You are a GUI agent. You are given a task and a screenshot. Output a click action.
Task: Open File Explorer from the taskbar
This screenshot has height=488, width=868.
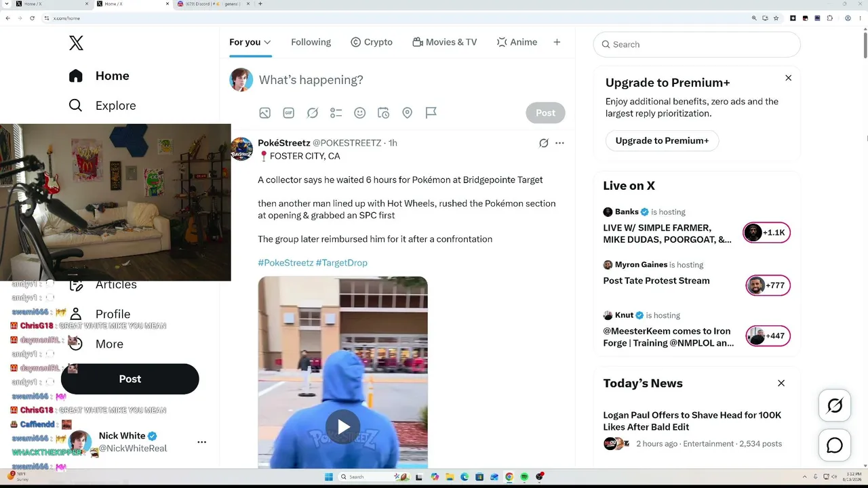(450, 476)
